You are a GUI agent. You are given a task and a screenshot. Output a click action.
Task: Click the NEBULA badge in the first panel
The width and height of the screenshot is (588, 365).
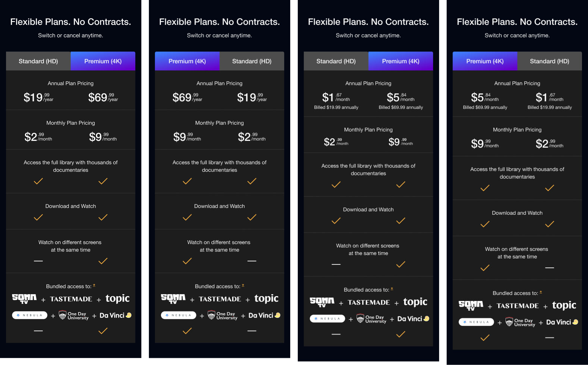[x=30, y=315]
